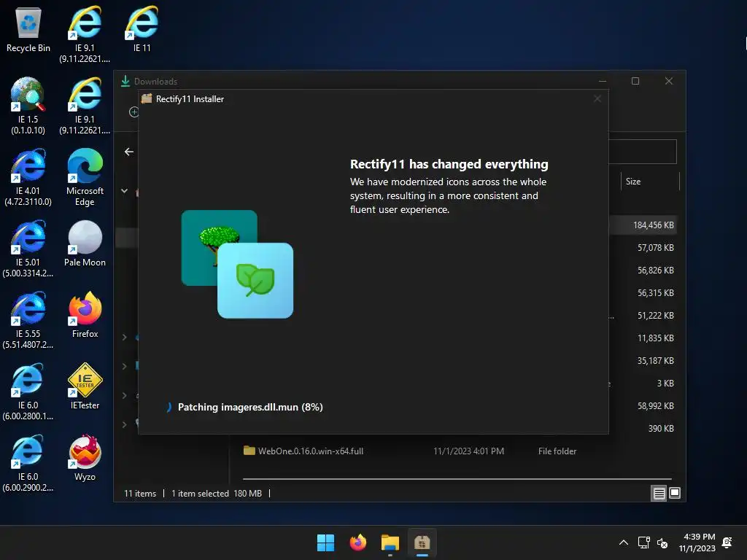Sort by Size column in Downloads window
Viewport: 747px width, 560px height.
click(650, 182)
